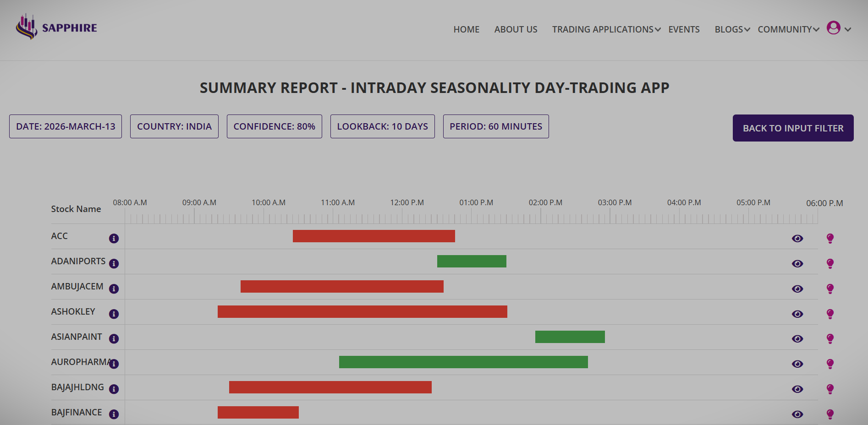Viewport: 868px width, 425px height.
Task: Click the BACK TO INPUT FILTER button
Action: point(792,128)
